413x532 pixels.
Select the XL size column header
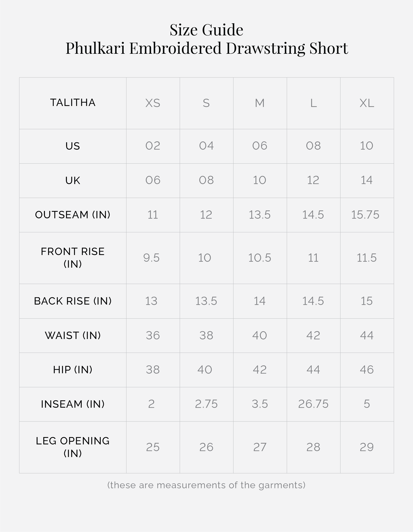(367, 103)
